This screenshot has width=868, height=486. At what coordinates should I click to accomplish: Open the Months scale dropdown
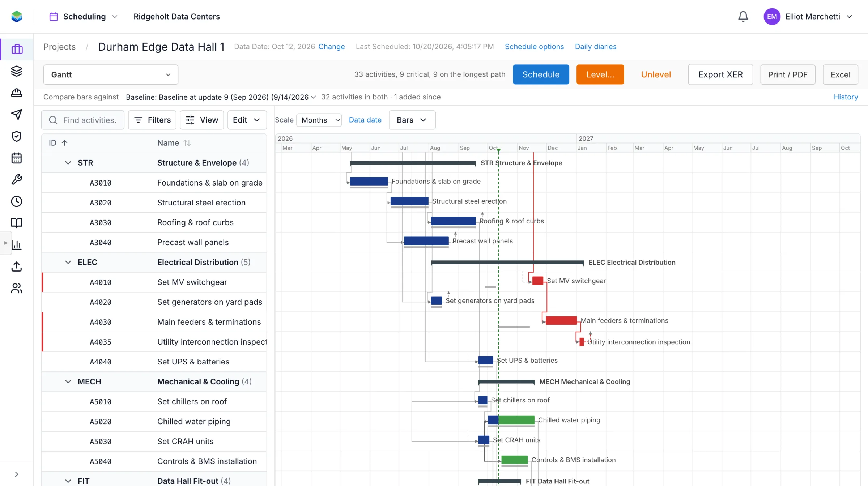coord(319,120)
